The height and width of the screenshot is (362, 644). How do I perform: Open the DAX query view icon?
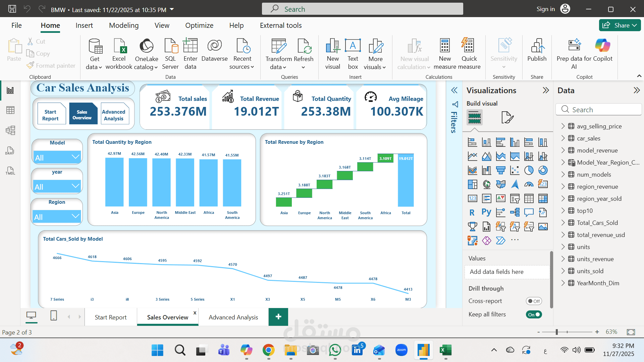point(10,150)
